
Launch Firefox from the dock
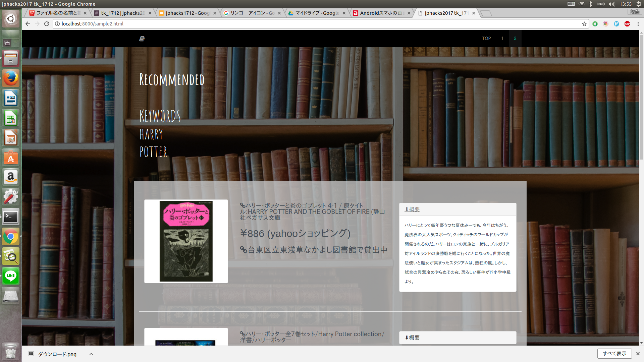coord(11,78)
